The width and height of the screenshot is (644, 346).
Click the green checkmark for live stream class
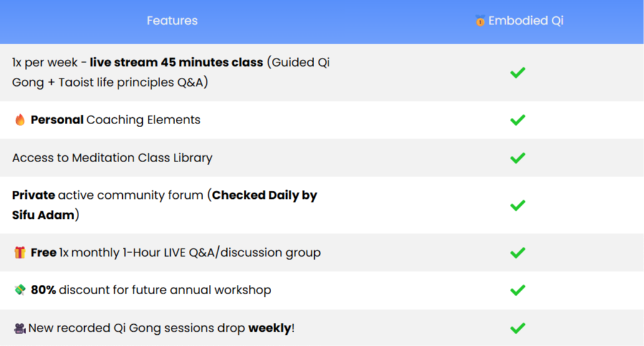point(517,72)
